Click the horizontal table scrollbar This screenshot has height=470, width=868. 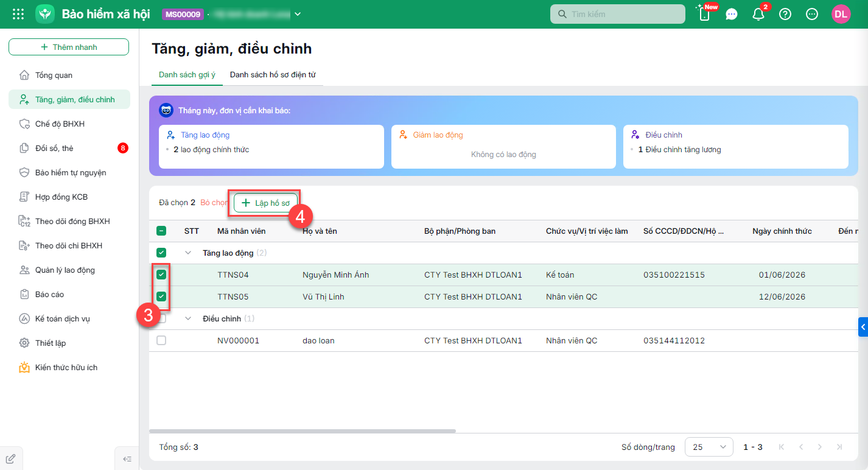tap(303, 431)
